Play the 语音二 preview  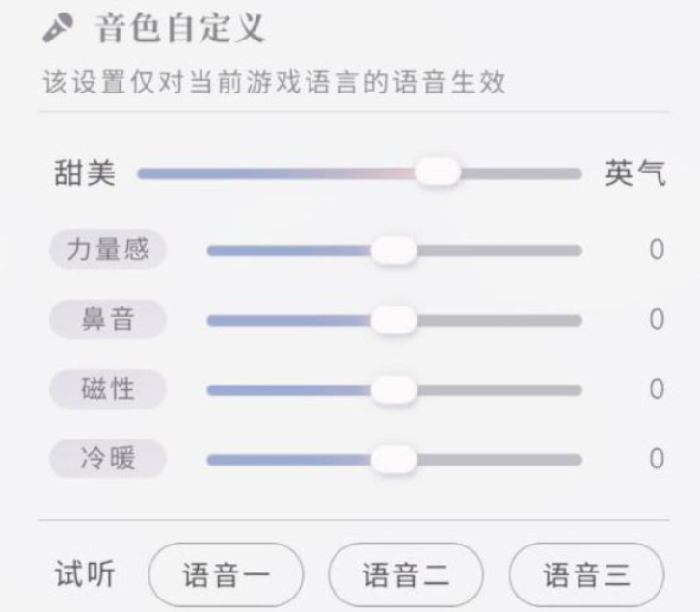(406, 576)
